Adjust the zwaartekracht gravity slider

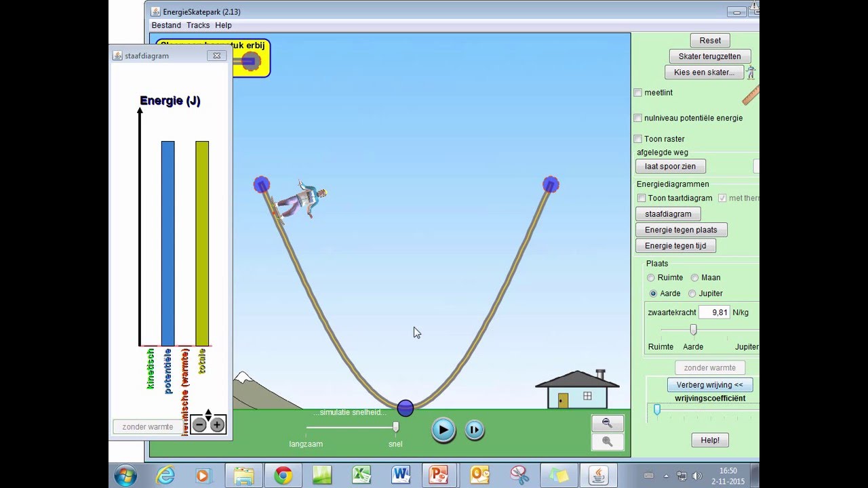tap(693, 329)
